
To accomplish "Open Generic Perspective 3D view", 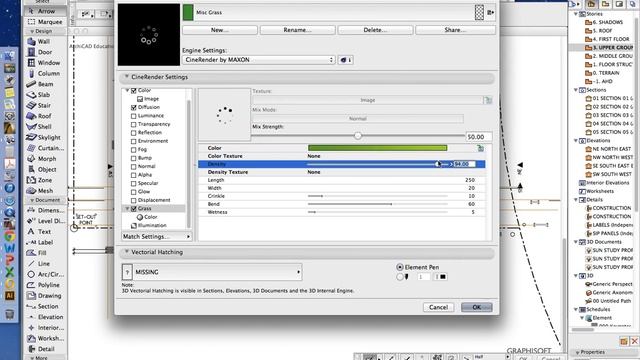I will point(609,284).
